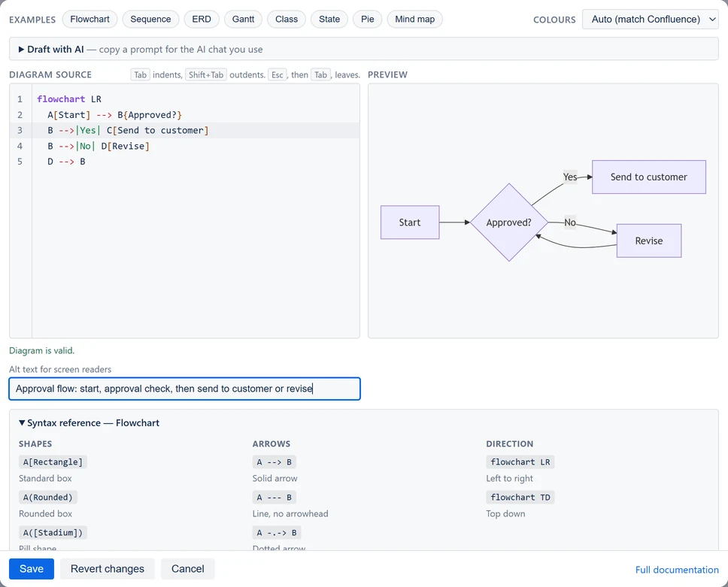Click the line number 5 in gutter
The image size is (728, 587).
(20, 162)
